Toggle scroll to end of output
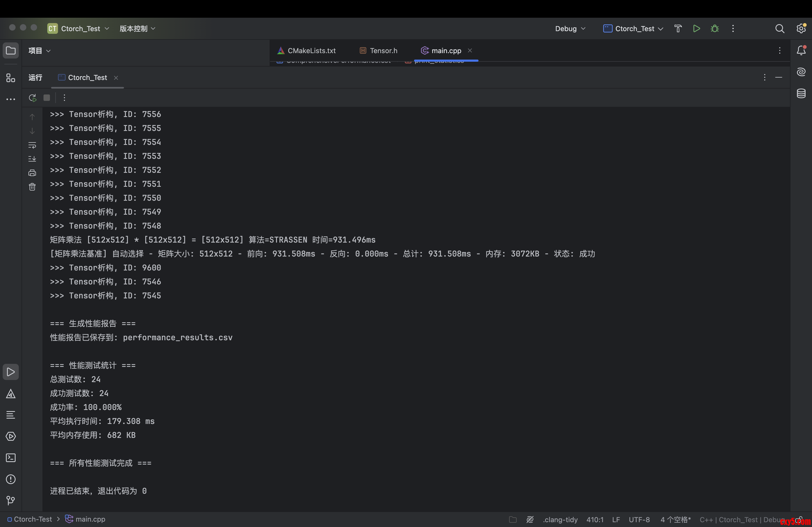812x527 pixels. (x=32, y=159)
